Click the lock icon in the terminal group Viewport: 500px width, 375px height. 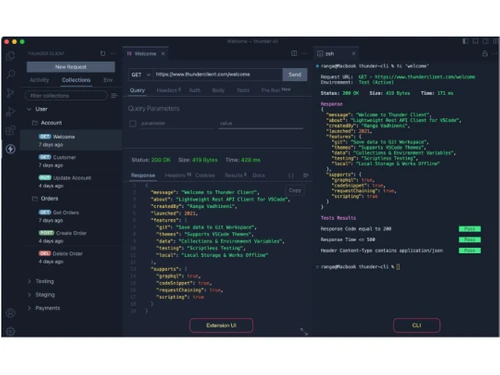click(485, 54)
